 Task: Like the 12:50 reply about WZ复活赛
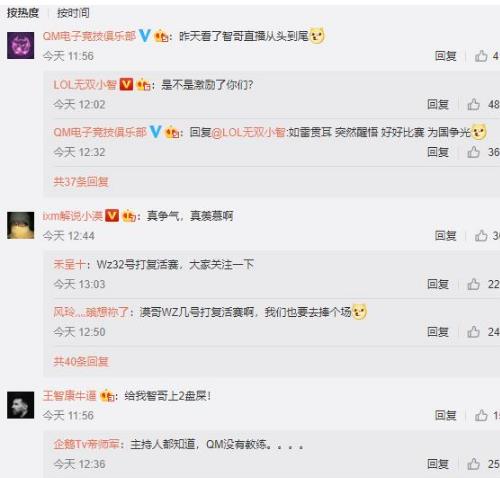(473, 332)
